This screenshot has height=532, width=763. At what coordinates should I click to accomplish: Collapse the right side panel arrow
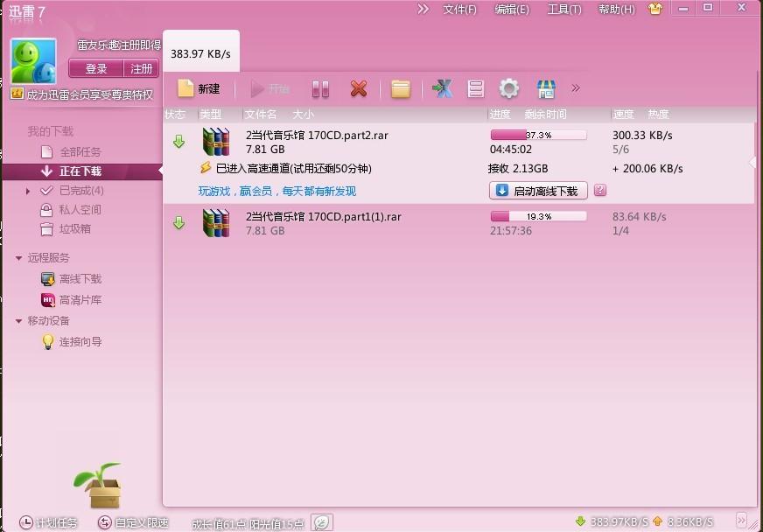752,163
